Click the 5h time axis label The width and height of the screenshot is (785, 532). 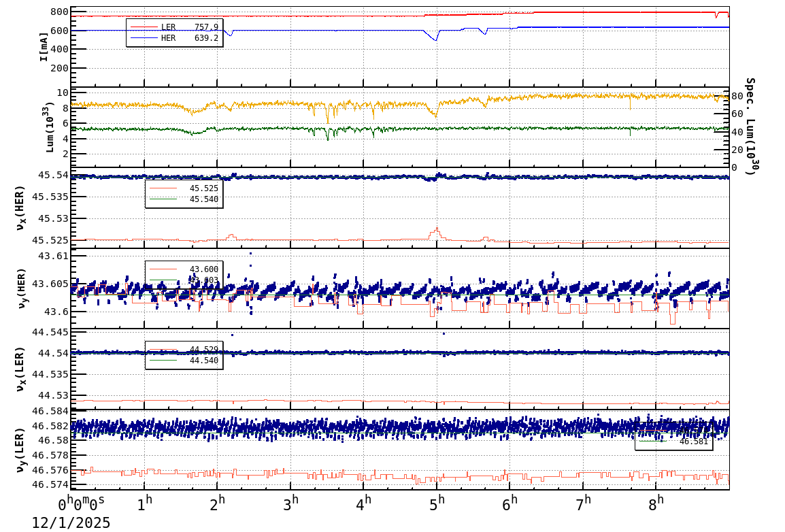point(437,503)
